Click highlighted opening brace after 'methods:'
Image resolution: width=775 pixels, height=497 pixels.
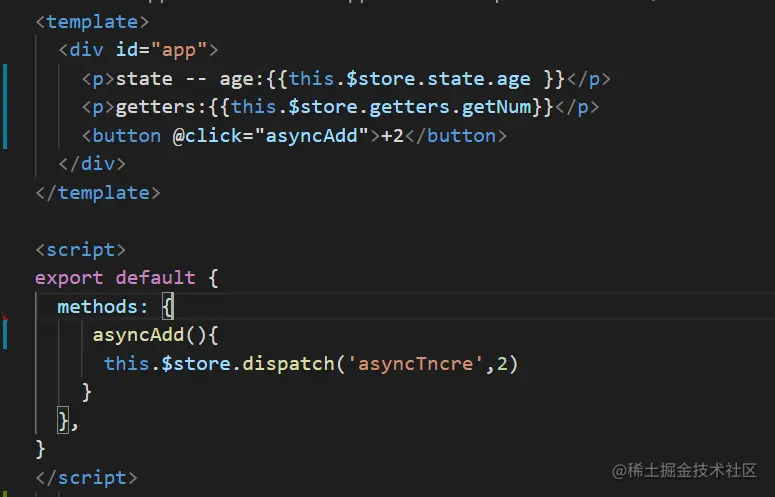tap(168, 307)
